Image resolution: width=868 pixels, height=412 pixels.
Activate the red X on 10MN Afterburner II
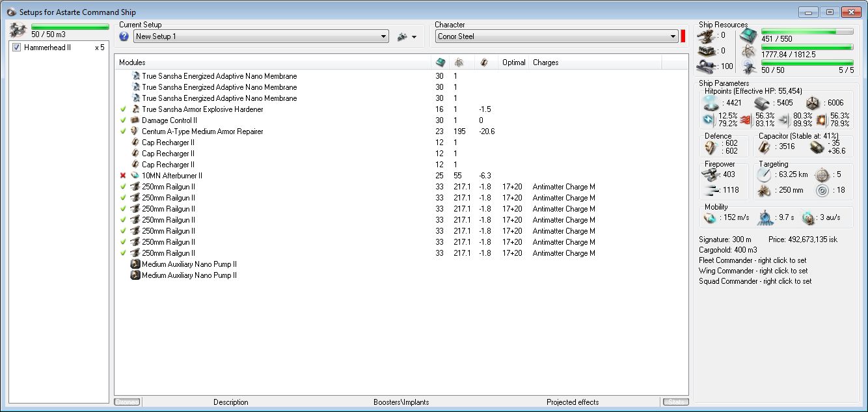pyautogui.click(x=123, y=176)
